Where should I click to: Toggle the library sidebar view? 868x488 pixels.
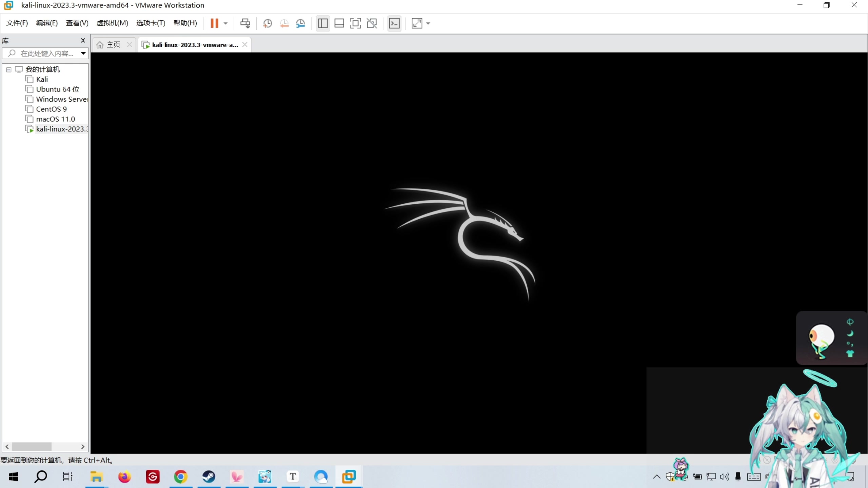click(x=323, y=23)
